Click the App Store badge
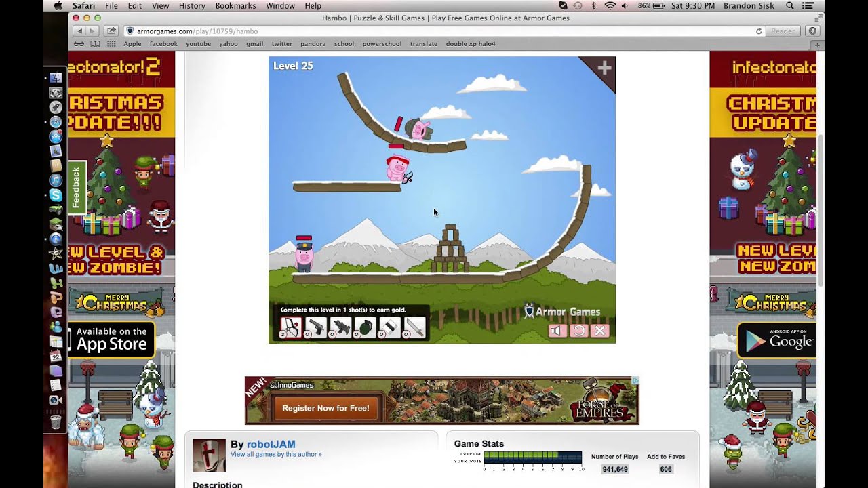Viewport: 868px width, 488px height. (x=111, y=338)
